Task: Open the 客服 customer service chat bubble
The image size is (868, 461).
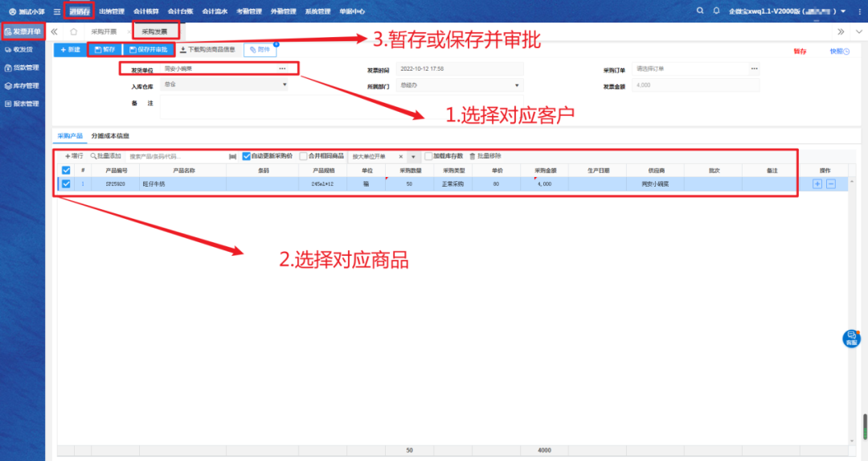Action: pyautogui.click(x=851, y=338)
